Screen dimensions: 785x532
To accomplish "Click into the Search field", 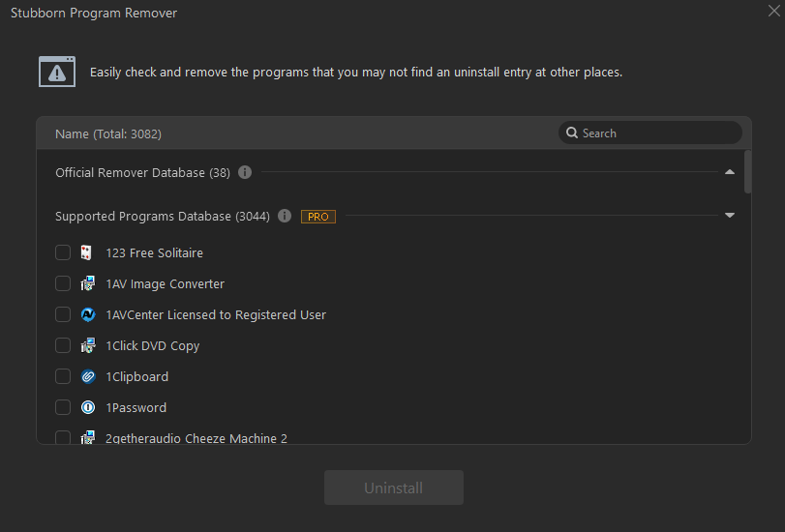I will point(649,133).
